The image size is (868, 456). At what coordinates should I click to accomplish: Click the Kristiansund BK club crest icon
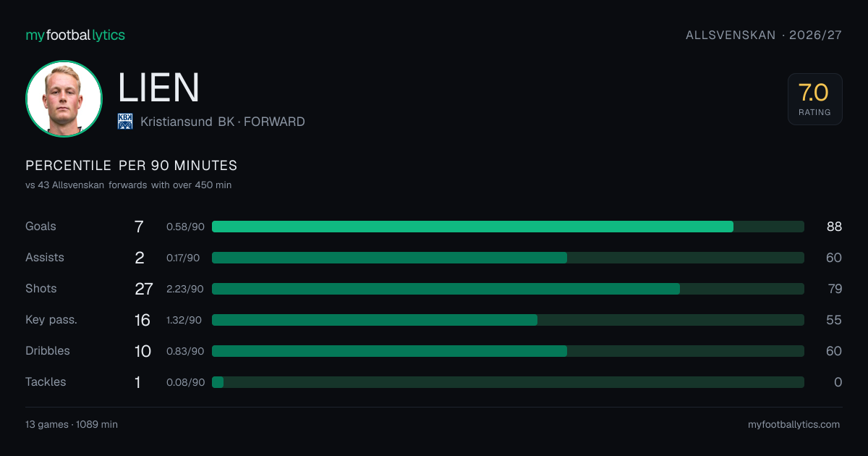125,122
